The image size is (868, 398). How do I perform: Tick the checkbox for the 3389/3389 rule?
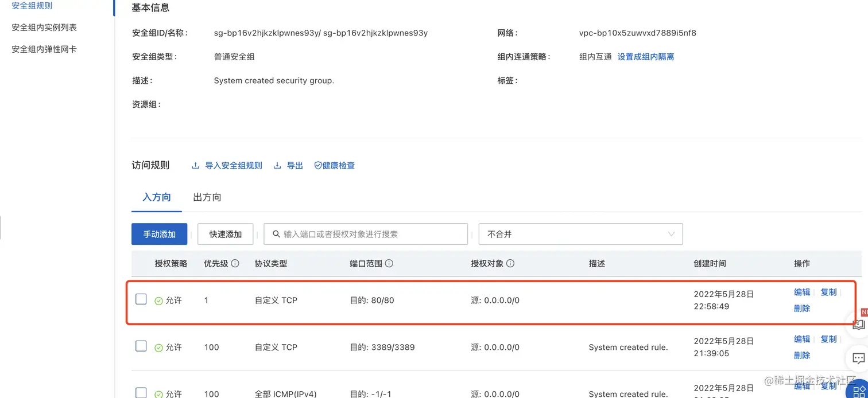(x=141, y=346)
